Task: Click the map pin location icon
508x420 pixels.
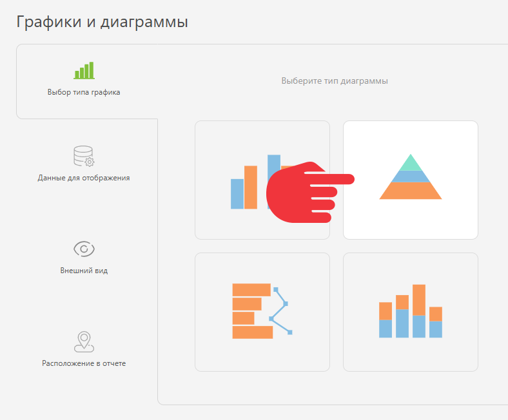Action: pyautogui.click(x=84, y=341)
